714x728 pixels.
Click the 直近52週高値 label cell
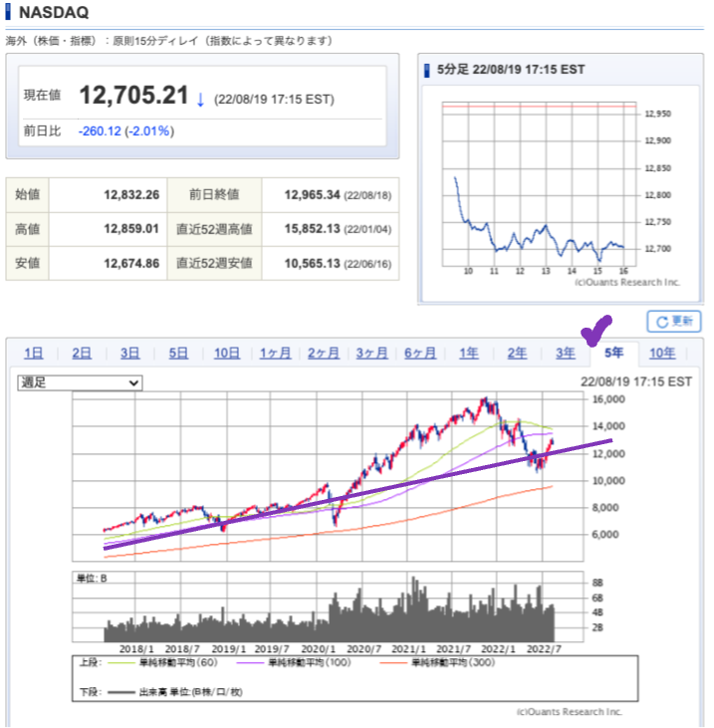pos(214,229)
